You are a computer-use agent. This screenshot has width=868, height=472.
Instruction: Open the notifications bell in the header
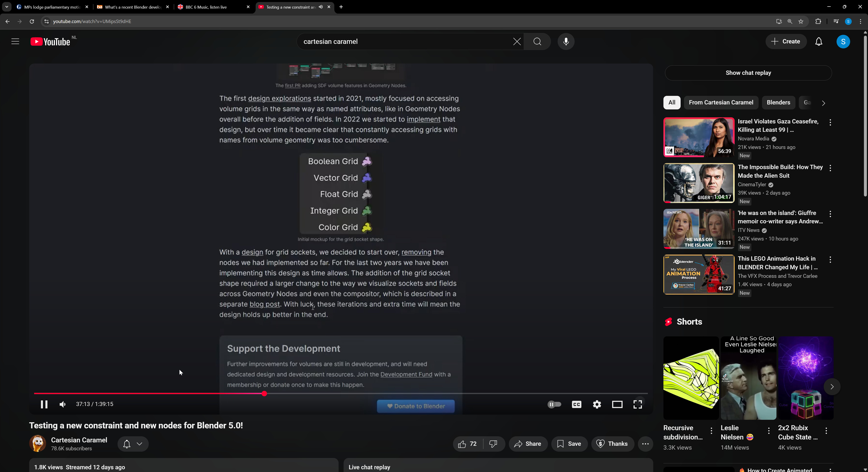pos(819,41)
